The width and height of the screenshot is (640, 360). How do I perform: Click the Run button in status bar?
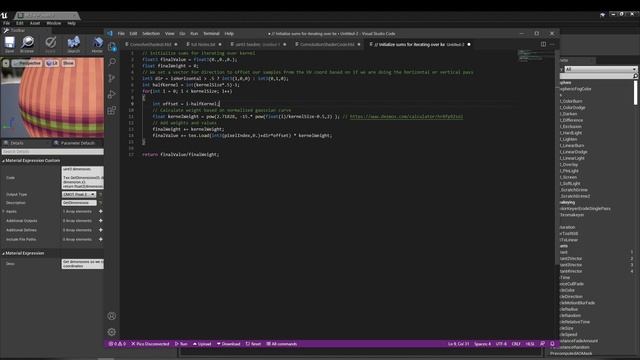[x=181, y=344]
